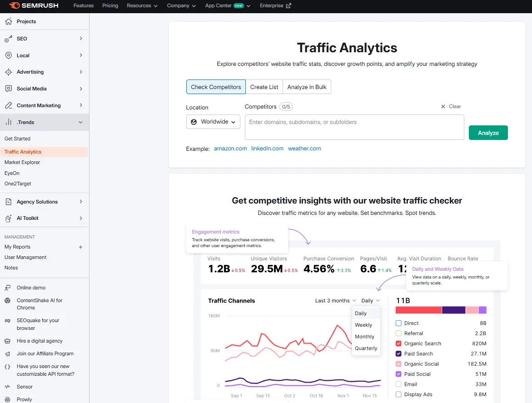Image resolution: width=532 pixels, height=403 pixels.
Task: Click the Content Marketing pencil icon
Action: click(x=9, y=105)
